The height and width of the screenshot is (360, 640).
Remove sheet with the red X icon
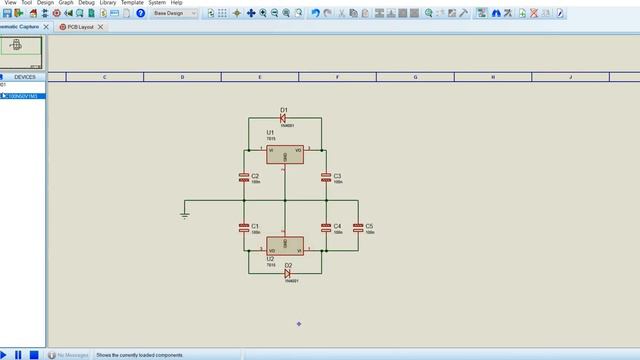[x=534, y=13]
